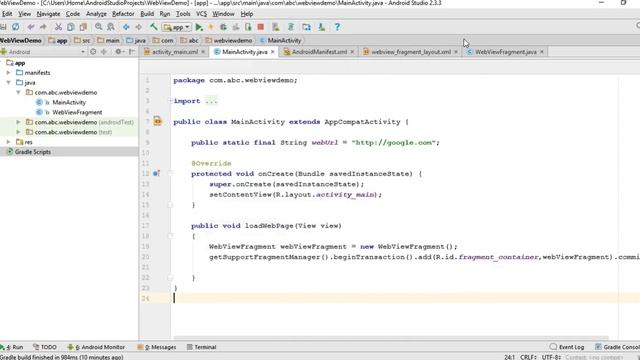Click the Sync with file system icon
The image size is (640, 360).
16,27
